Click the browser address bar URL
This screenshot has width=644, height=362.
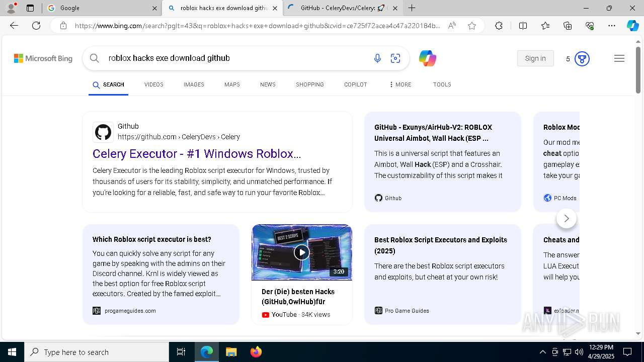click(258, 26)
